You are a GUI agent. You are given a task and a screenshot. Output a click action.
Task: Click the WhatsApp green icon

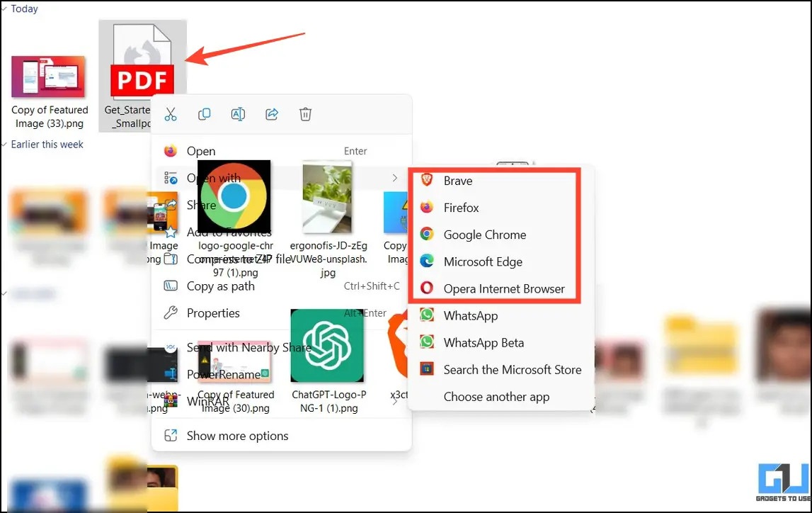click(427, 315)
